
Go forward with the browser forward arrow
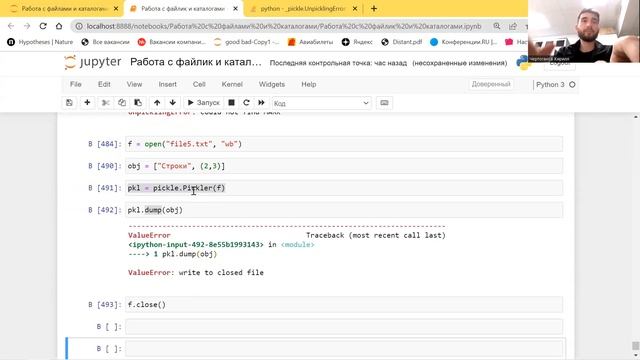pos(27,26)
